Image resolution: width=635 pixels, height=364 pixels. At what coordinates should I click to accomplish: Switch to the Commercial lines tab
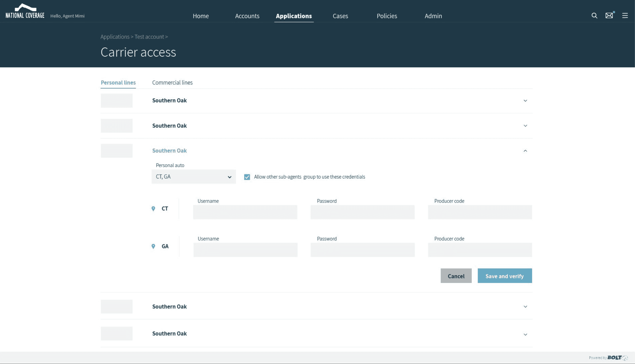tap(172, 82)
